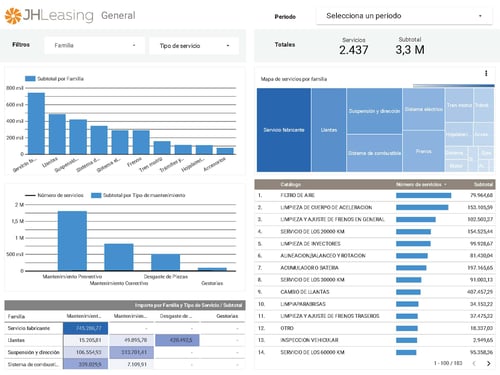The width and height of the screenshot is (500, 375).
Task: Expand the Selecciona un periodo dropdown
Action: [x=404, y=16]
